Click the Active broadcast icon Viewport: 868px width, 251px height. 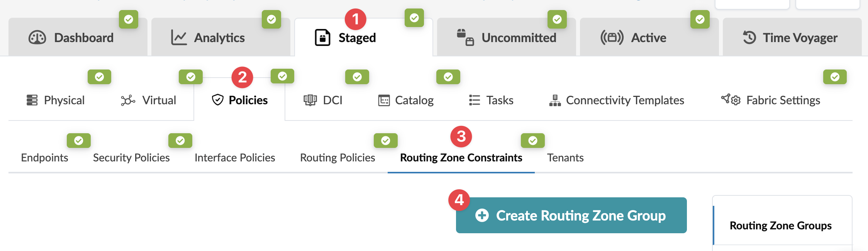click(612, 38)
